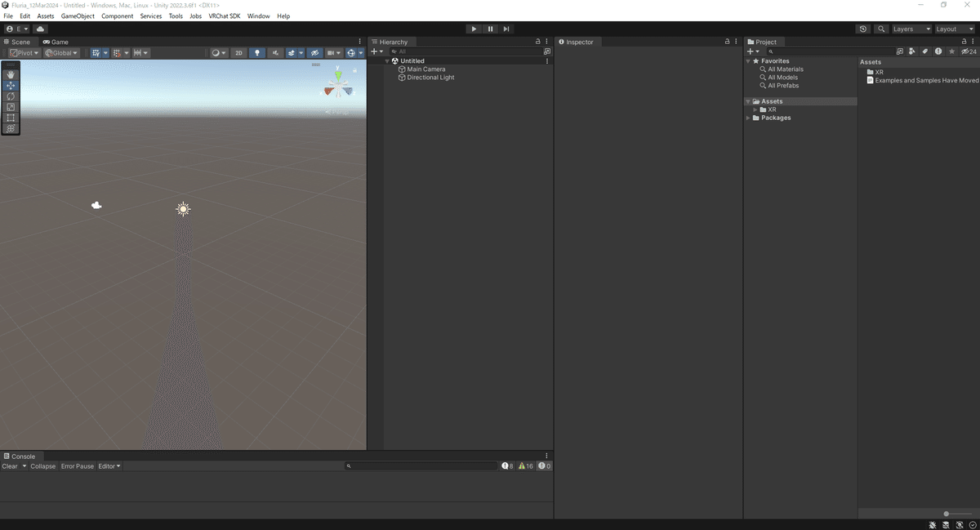The height and width of the screenshot is (530, 980).
Task: Select the Rect tool
Action: pyautogui.click(x=11, y=118)
